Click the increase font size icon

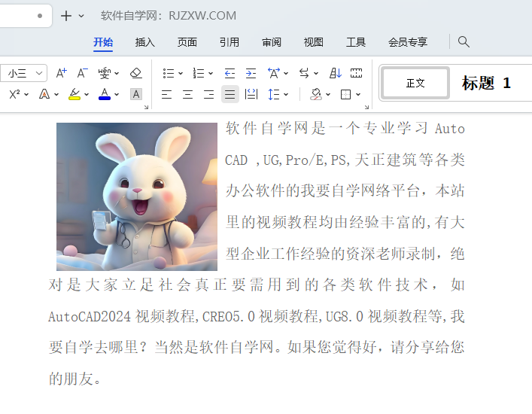(62, 73)
